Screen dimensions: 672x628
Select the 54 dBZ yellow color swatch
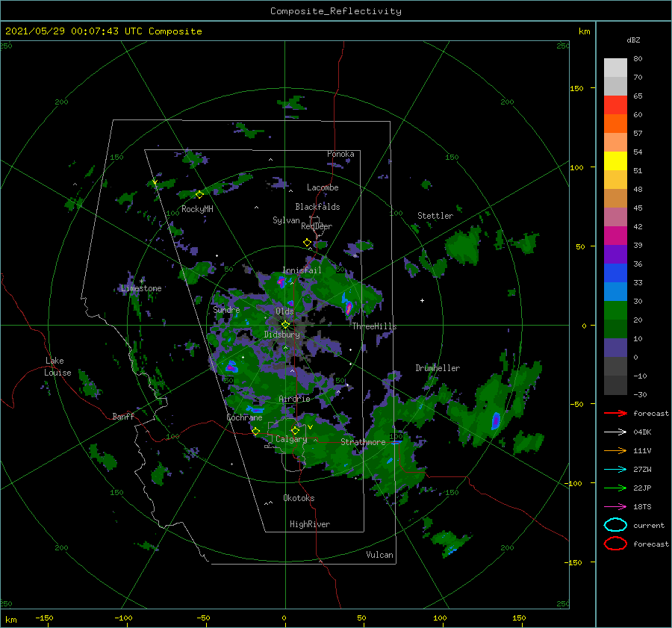click(615, 161)
